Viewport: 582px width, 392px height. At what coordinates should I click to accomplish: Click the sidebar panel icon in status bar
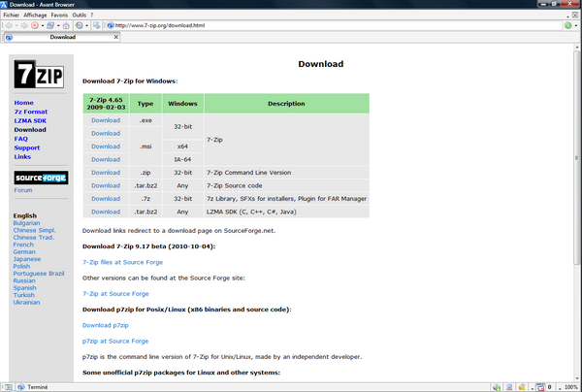point(9,387)
